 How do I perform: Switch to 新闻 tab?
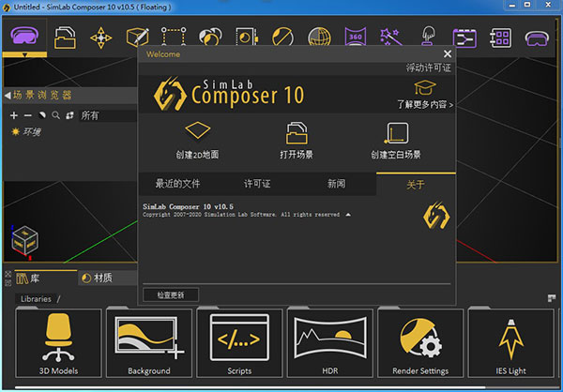[336, 184]
